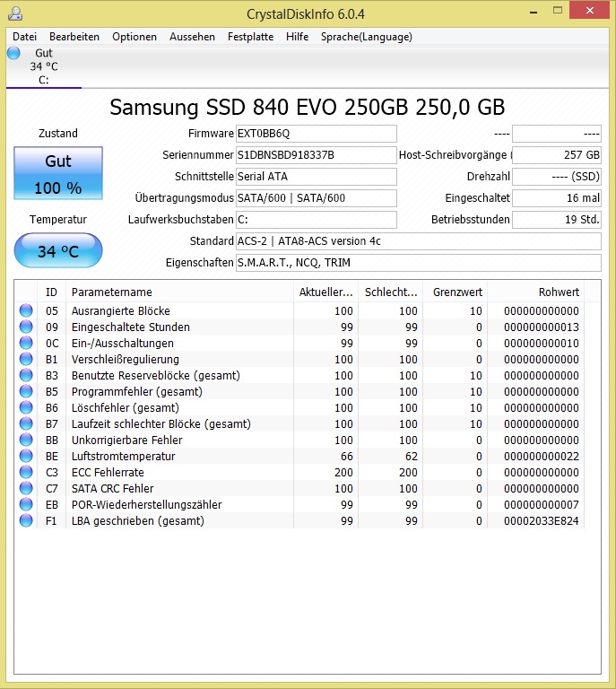
Task: Select the SATA CRC Fehler parameter name
Action: [112, 489]
